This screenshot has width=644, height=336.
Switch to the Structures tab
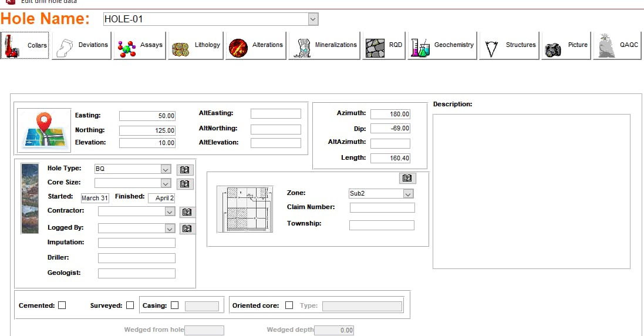click(x=508, y=45)
